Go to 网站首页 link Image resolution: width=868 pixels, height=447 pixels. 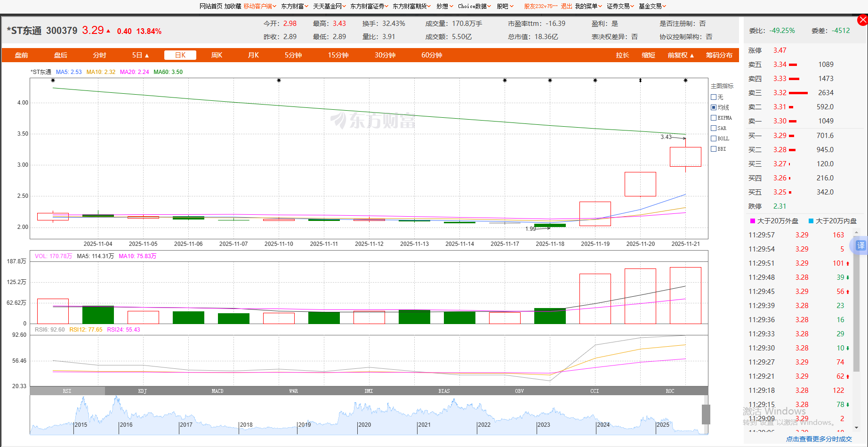click(x=211, y=6)
